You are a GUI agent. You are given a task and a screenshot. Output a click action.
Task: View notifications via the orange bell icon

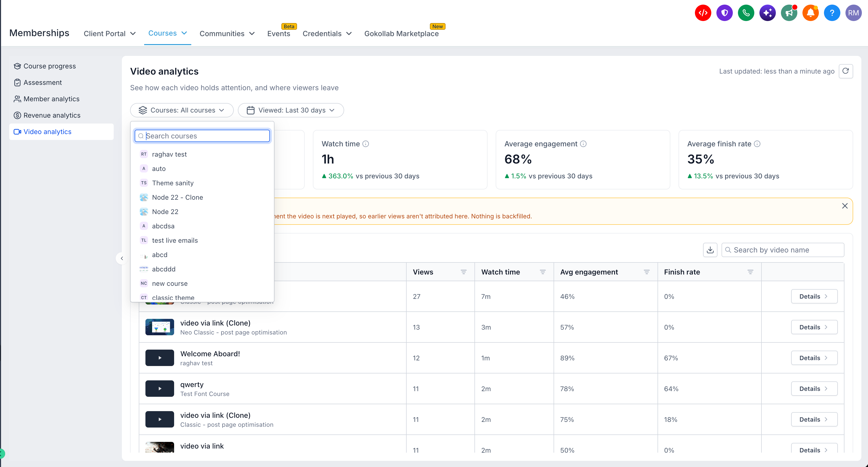click(811, 13)
